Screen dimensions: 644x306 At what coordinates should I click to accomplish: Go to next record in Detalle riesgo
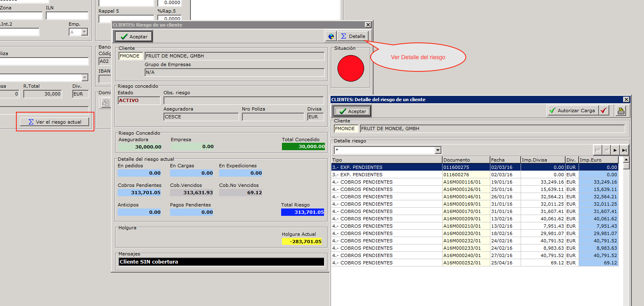tap(615, 150)
